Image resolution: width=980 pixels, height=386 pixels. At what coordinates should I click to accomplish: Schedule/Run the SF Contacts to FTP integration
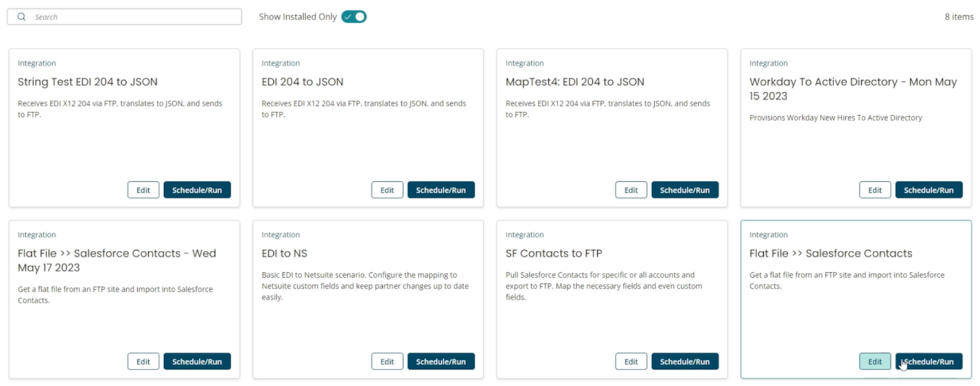point(684,362)
